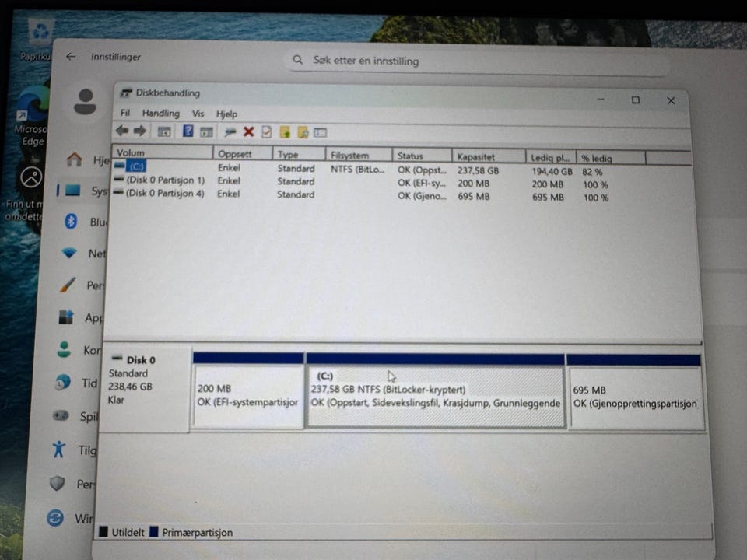747x560 pixels.
Task: Toggle the show/hide console tree icon
Action: click(x=164, y=132)
